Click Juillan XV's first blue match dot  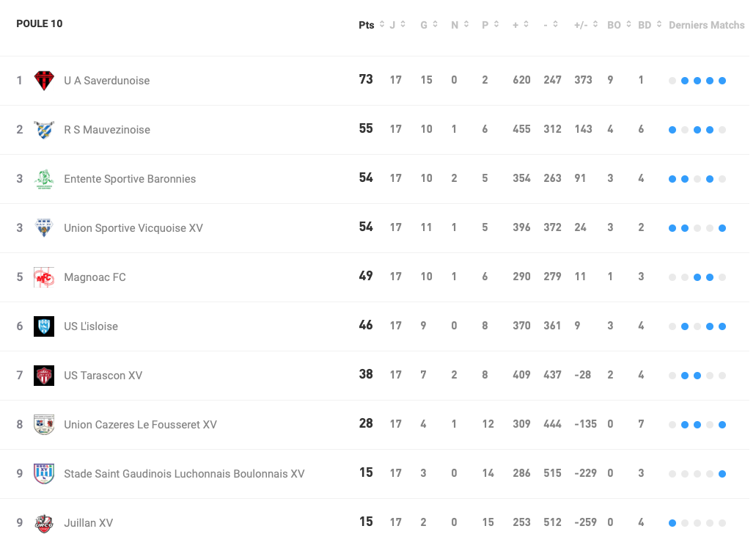pos(672,523)
